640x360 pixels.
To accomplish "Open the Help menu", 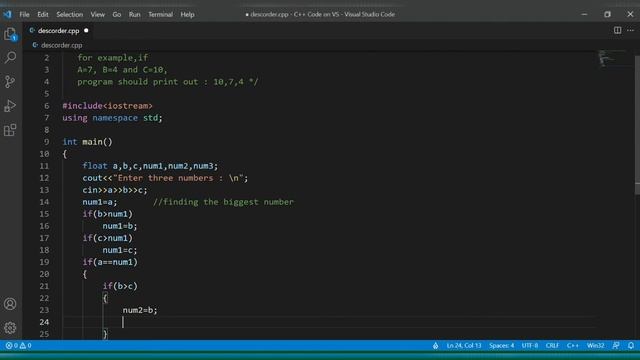I will pos(187,14).
